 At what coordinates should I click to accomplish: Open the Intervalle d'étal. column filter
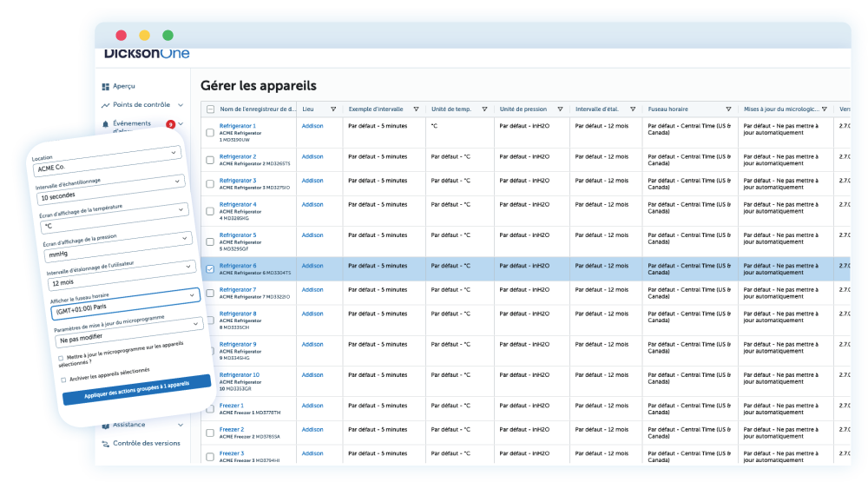[x=633, y=109]
